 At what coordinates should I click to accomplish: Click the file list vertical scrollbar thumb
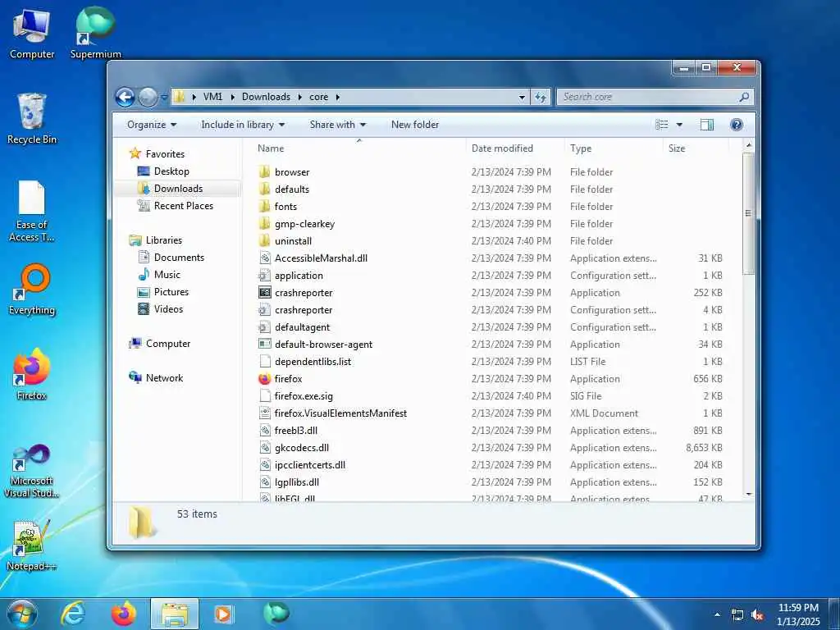[x=748, y=213]
